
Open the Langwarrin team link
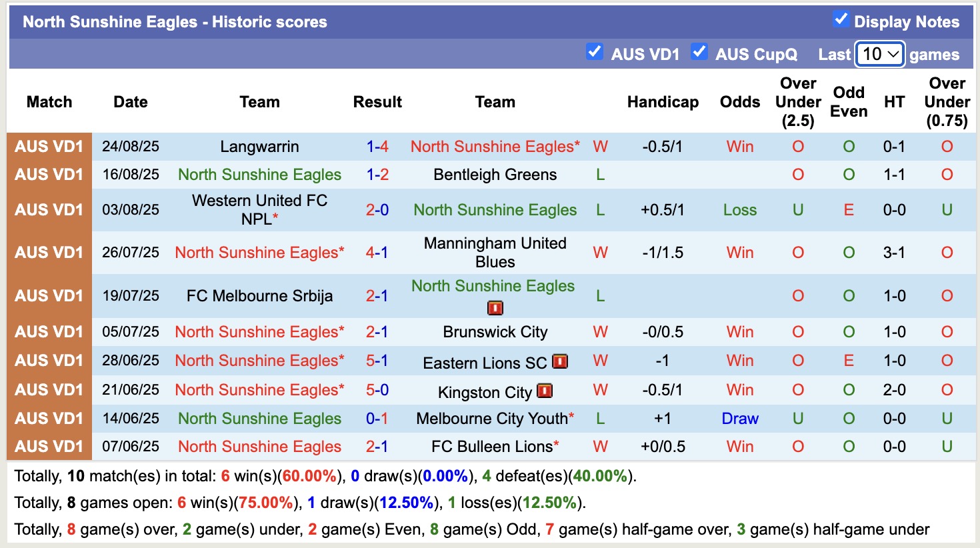259,147
